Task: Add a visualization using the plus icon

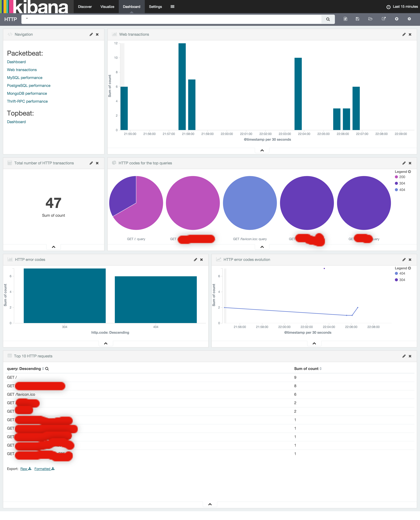Action: point(397,19)
